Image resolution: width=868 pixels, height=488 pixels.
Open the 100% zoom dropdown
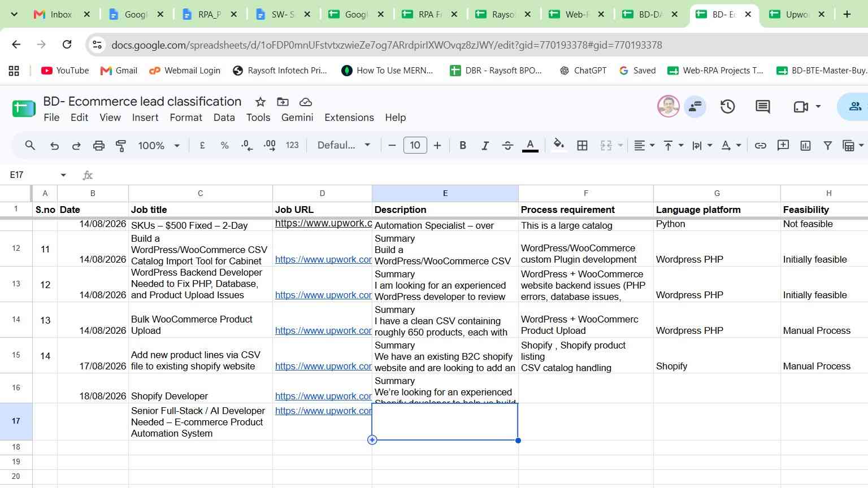(x=159, y=146)
